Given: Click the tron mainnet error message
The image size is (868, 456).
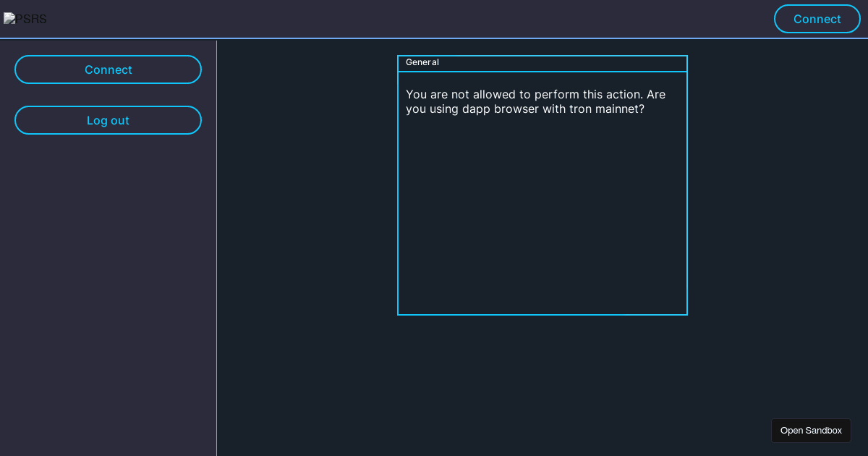Looking at the screenshot, I should click(x=535, y=101).
